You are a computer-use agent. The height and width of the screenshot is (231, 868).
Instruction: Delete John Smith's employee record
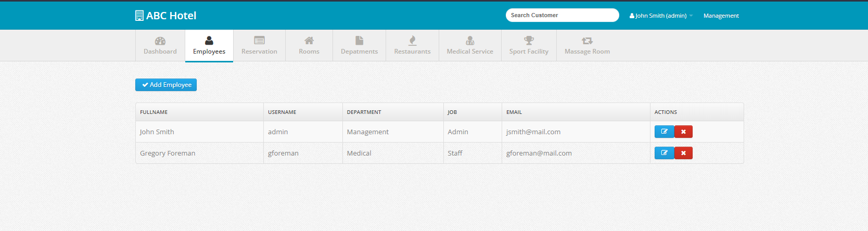683,132
